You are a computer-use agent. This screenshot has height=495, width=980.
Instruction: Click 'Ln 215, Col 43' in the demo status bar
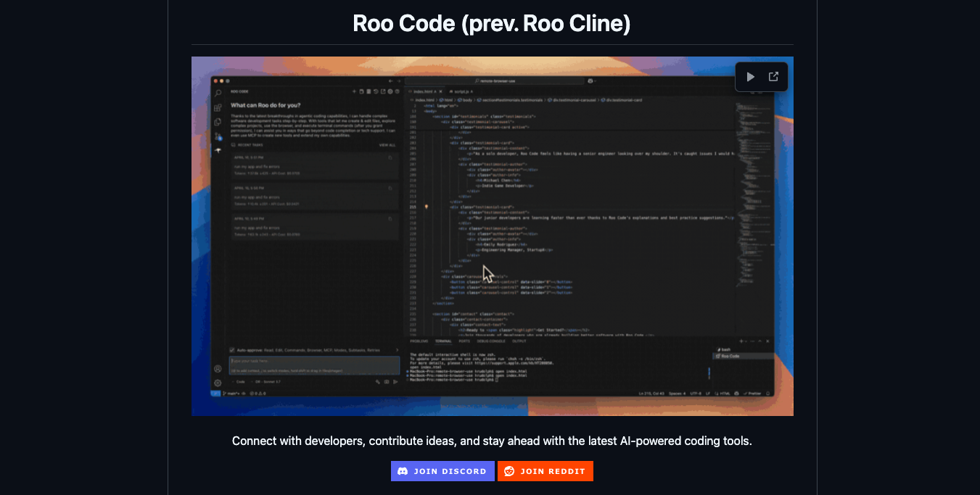tap(651, 394)
